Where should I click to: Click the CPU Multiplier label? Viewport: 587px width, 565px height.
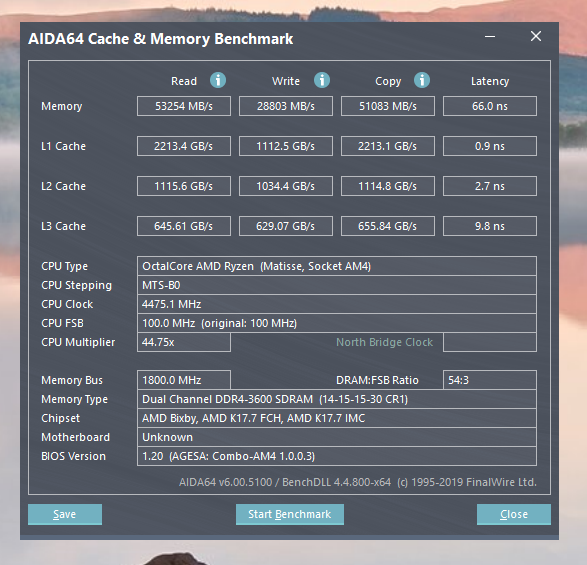[78, 342]
